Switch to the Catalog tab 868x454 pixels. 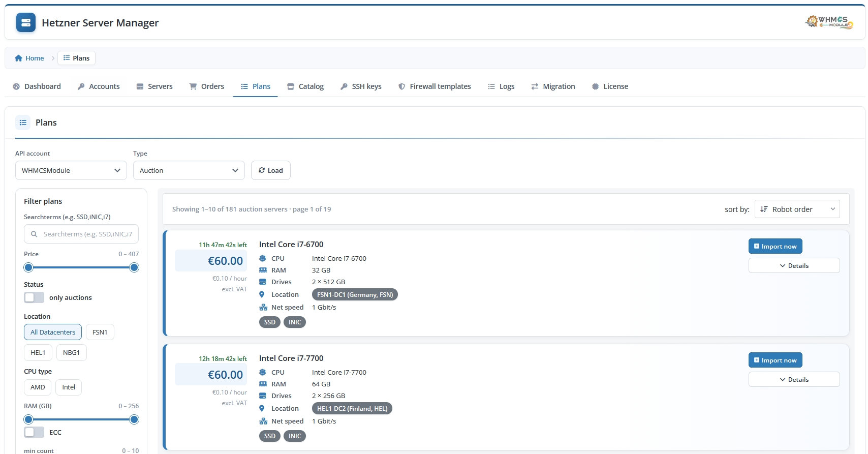click(x=305, y=86)
